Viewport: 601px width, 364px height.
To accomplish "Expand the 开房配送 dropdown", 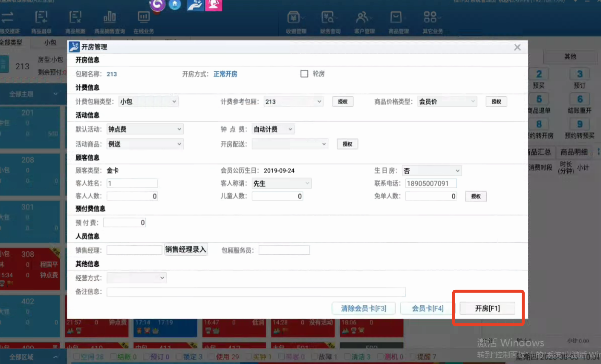I will (x=290, y=144).
